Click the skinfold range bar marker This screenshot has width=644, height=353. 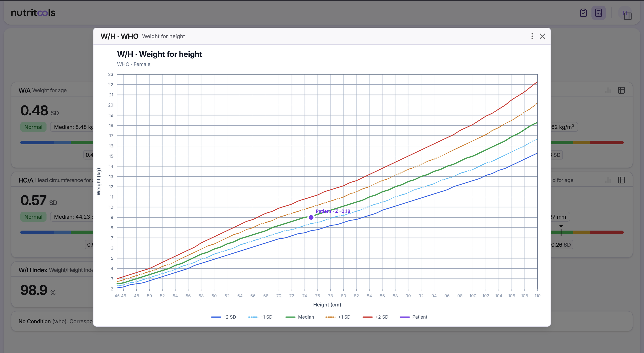click(x=561, y=230)
